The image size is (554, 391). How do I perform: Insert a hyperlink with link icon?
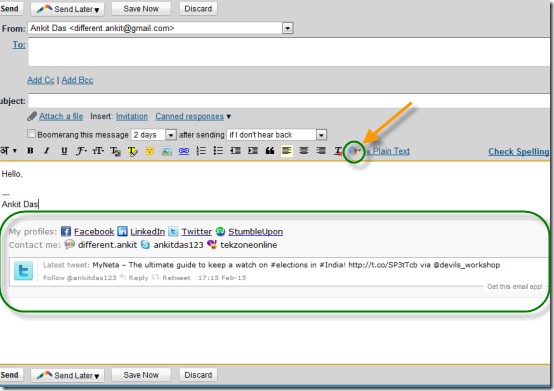pos(184,151)
